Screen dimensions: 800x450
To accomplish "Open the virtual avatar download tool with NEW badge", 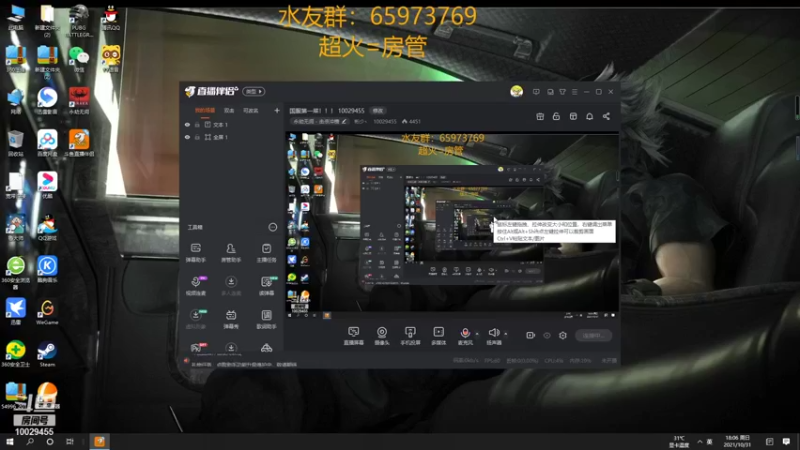I will [x=196, y=319].
